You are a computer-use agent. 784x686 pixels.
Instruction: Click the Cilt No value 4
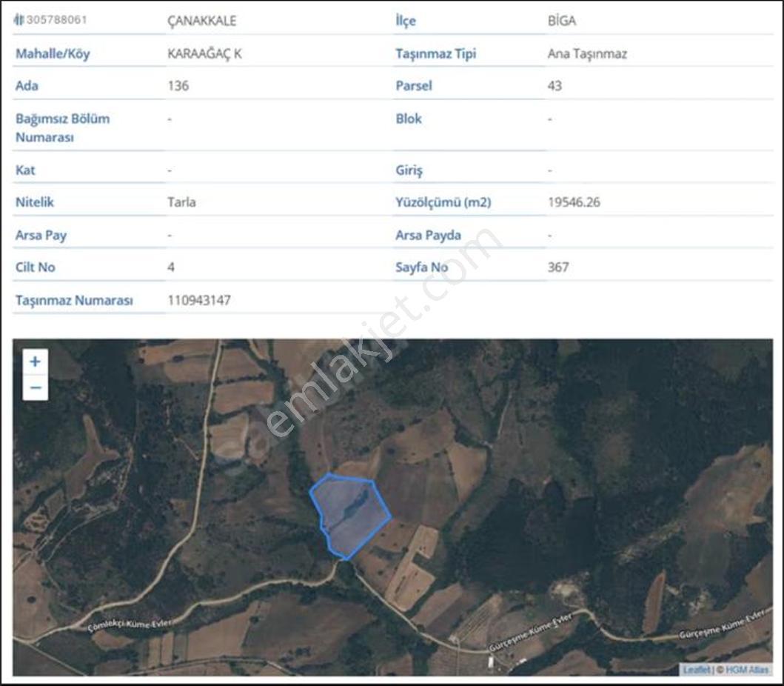[x=171, y=267]
